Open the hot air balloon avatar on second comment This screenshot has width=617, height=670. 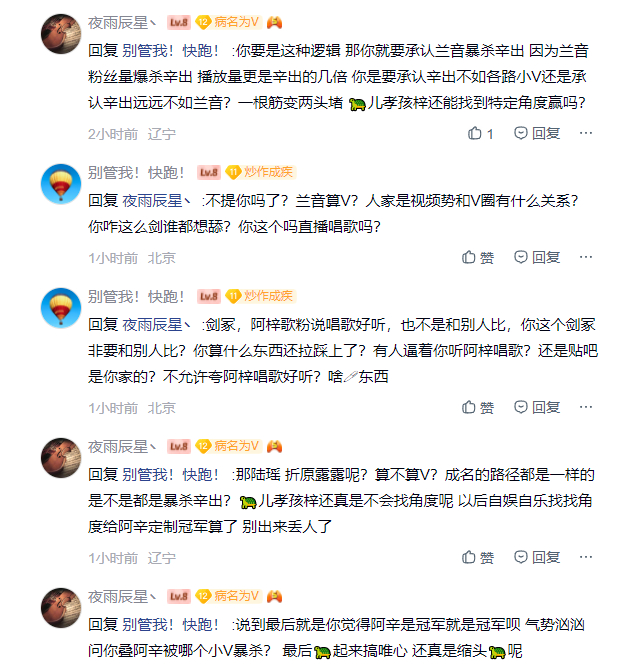coord(60,183)
